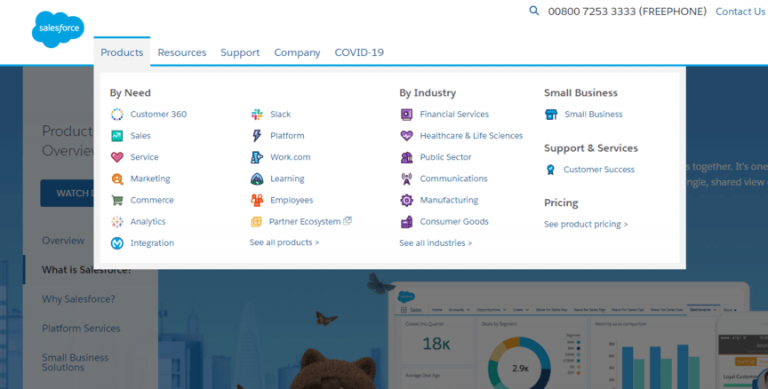768x389 pixels.
Task: Follow the Contact Us link
Action: pyautogui.click(x=740, y=11)
